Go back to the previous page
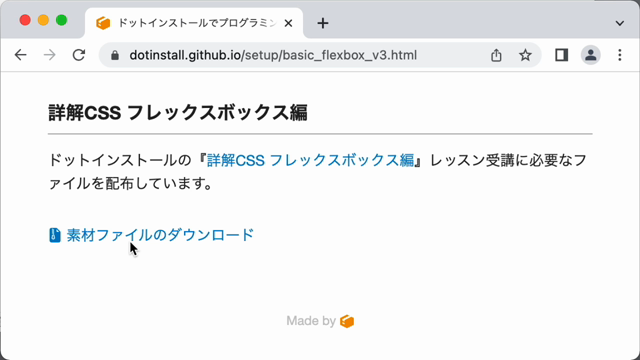 pos(20,55)
